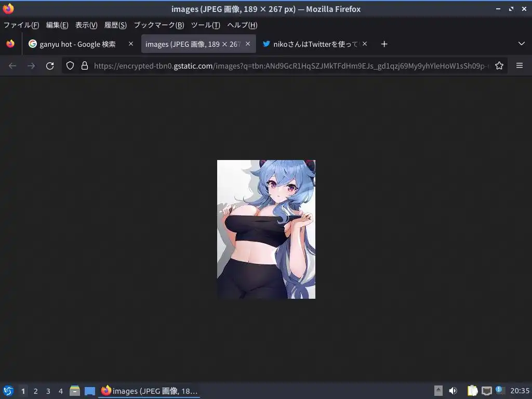Maximize the Firefox window
Screen dimensions: 532x399
[511, 9]
